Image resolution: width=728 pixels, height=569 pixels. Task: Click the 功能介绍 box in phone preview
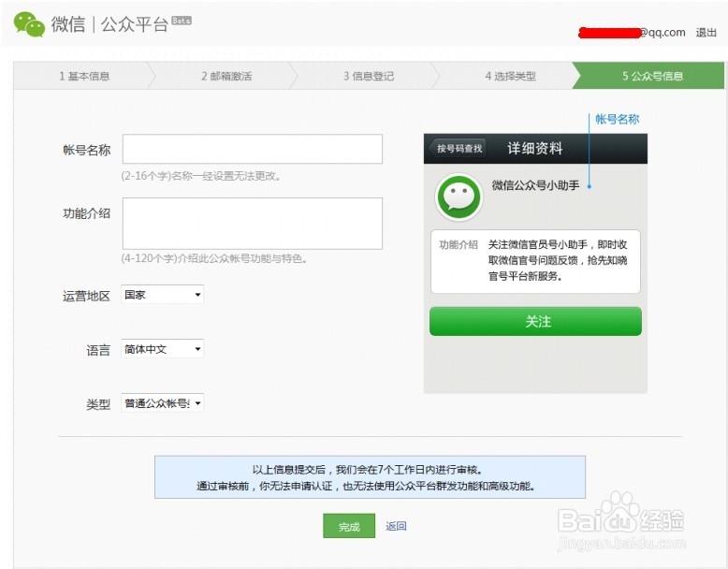536,261
